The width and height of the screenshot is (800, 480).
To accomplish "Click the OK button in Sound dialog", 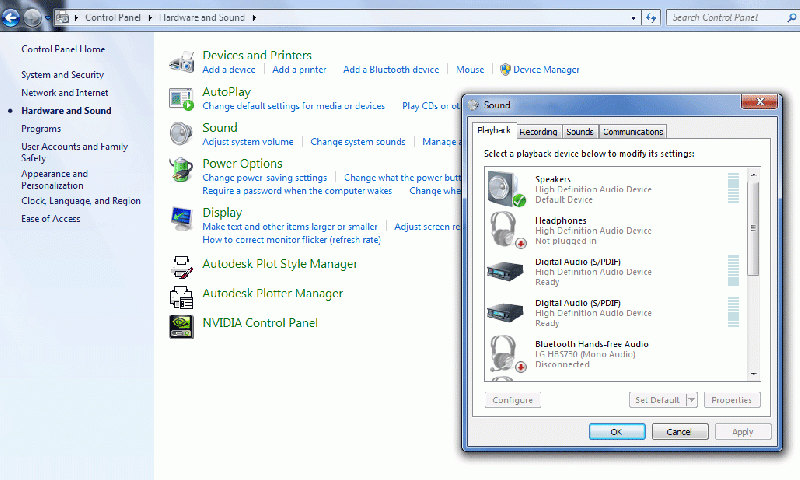I will [617, 432].
